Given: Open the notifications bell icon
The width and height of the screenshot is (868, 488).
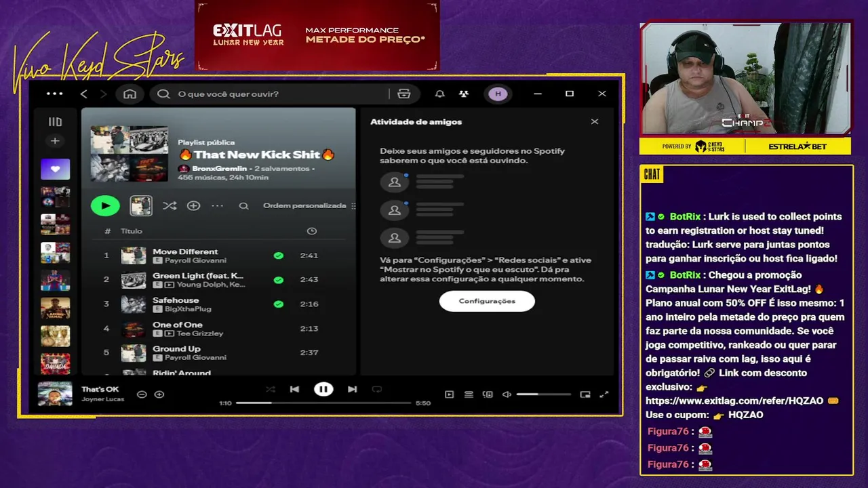Looking at the screenshot, I should [x=439, y=94].
